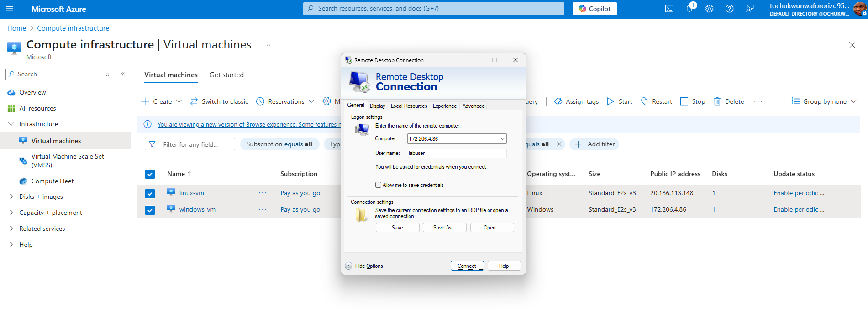Click the sidebar Search field
The height and width of the screenshot is (330, 868).
pyautogui.click(x=52, y=75)
